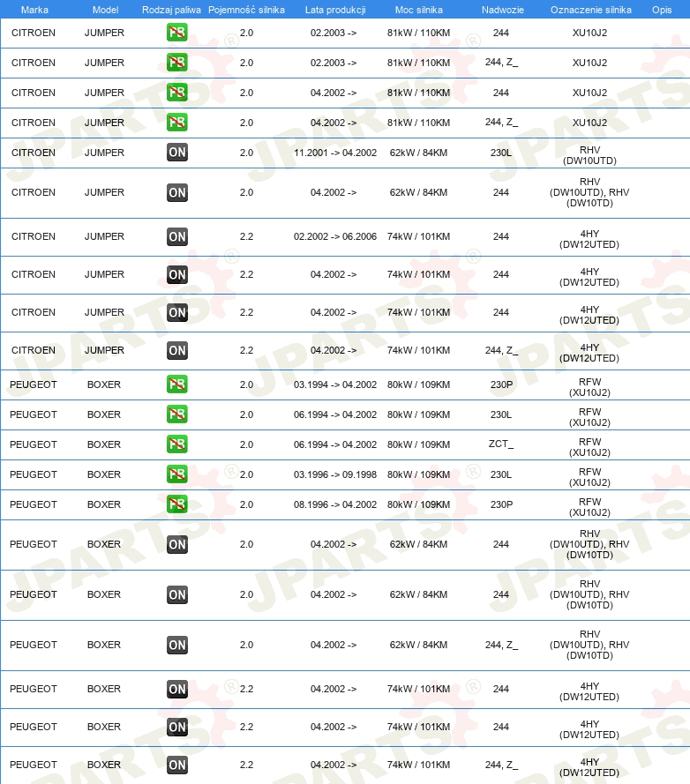This screenshot has width=690, height=784.
Task: Click petrol icon in Jumper XU10J2 04.2002 244, Z_ row
Action: click(177, 123)
